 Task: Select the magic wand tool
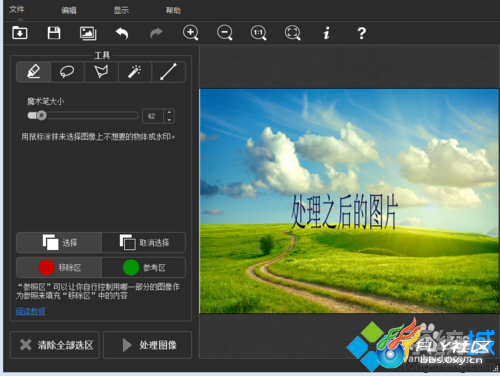[x=135, y=72]
